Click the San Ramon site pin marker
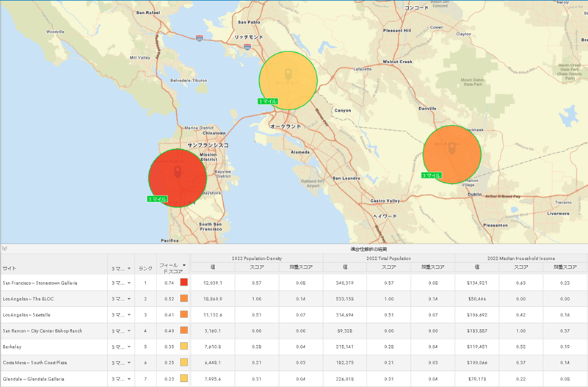 [x=451, y=149]
